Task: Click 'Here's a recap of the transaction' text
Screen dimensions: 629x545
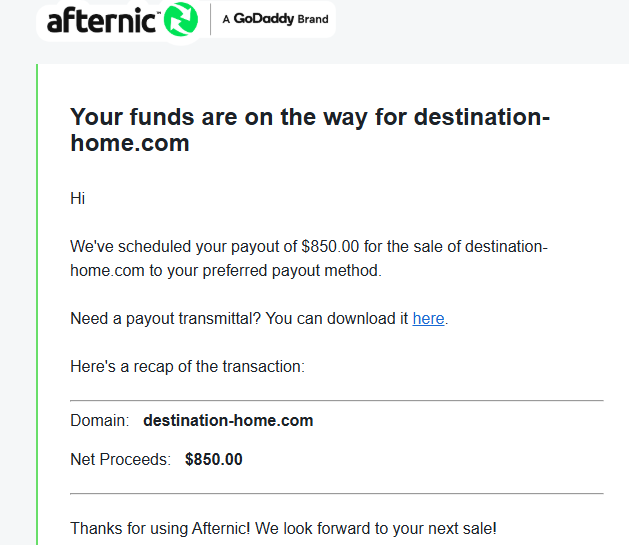Action: [x=188, y=367]
